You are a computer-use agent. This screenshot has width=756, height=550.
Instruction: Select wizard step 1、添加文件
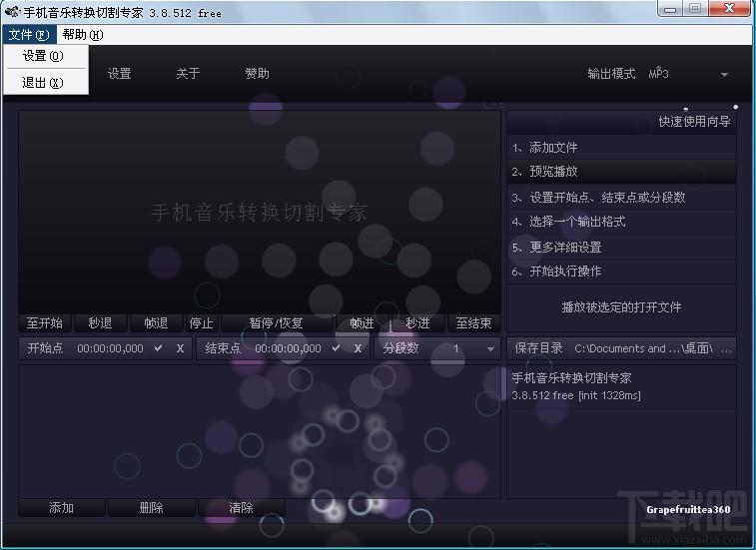pos(621,147)
